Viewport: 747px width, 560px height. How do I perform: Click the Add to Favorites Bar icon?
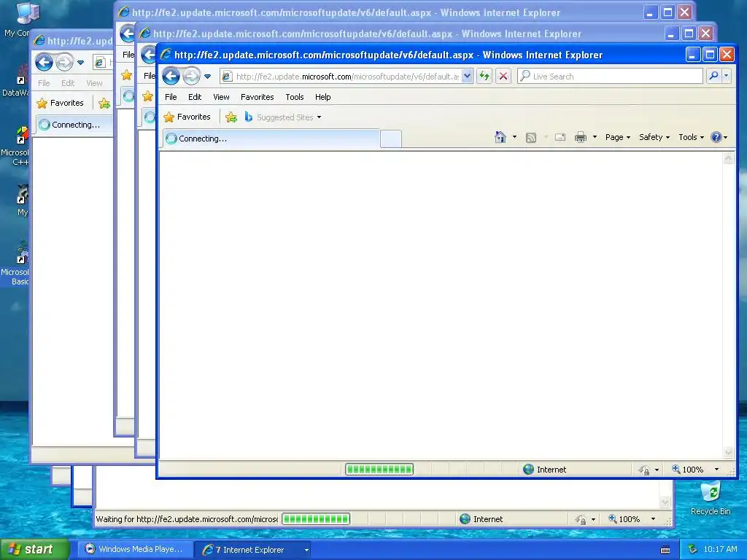click(x=231, y=117)
